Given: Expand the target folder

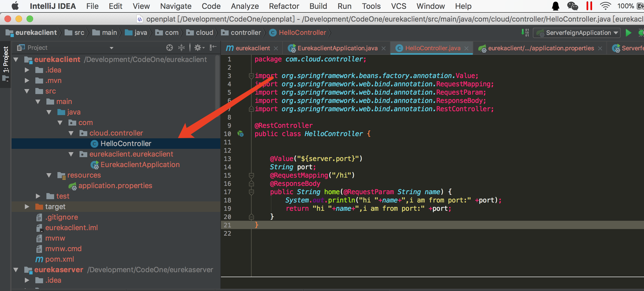Looking at the screenshot, I should [27, 207].
